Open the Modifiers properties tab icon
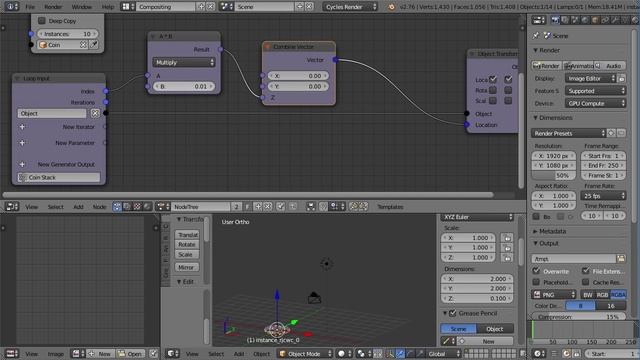The width and height of the screenshot is (640, 360). [615, 20]
